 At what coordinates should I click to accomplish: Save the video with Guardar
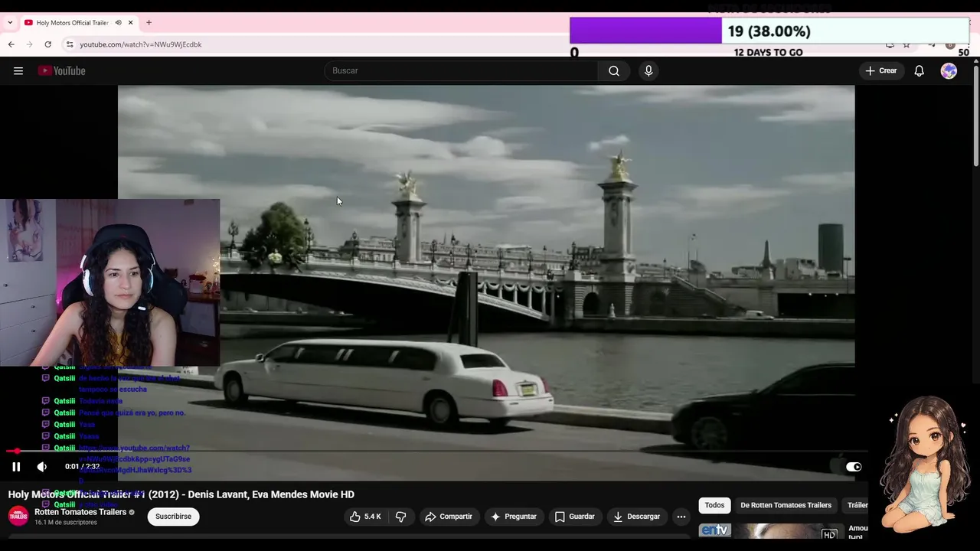click(574, 517)
